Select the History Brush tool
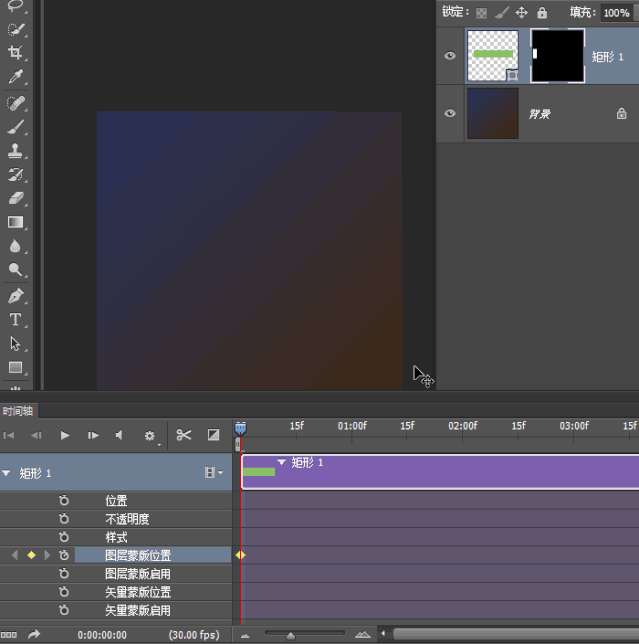639x644 pixels. (15, 175)
